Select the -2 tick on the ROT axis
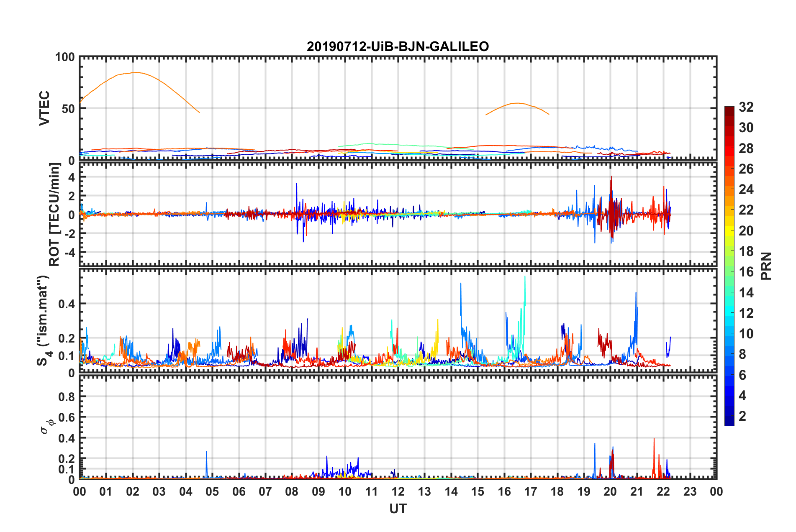The height and width of the screenshot is (532, 796). click(x=69, y=233)
